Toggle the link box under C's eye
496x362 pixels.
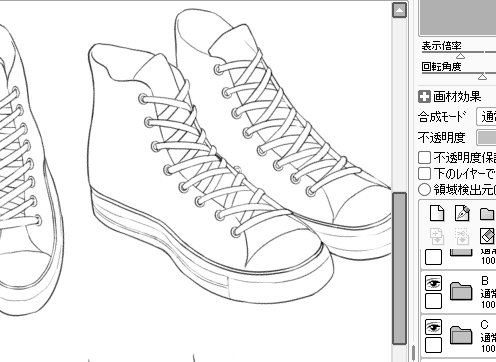click(x=433, y=345)
